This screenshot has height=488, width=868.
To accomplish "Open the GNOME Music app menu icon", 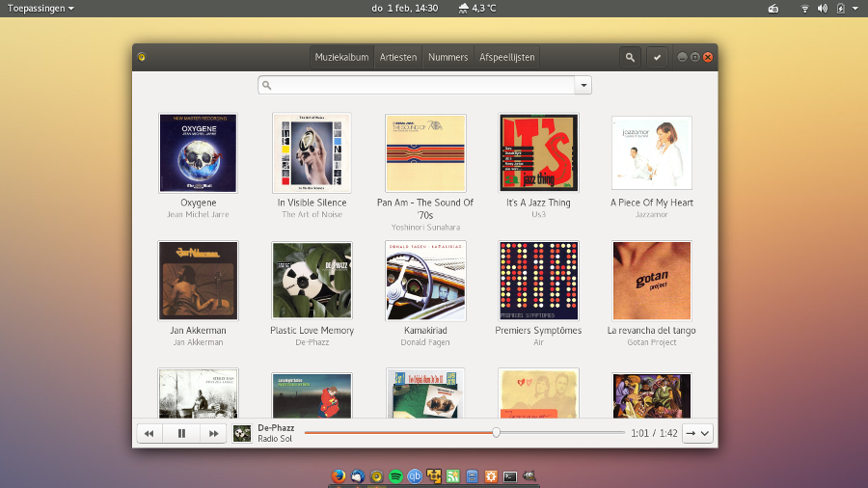I will click(142, 57).
